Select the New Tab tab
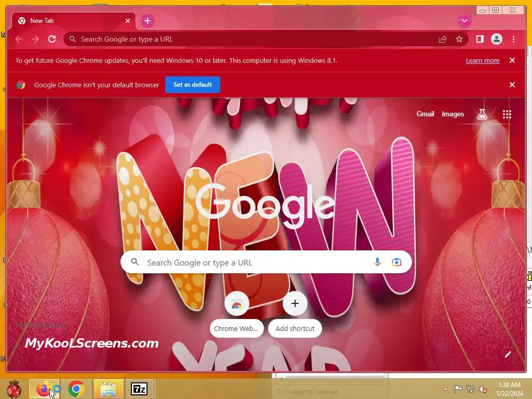Viewport: 532px width, 399px height. click(74, 21)
